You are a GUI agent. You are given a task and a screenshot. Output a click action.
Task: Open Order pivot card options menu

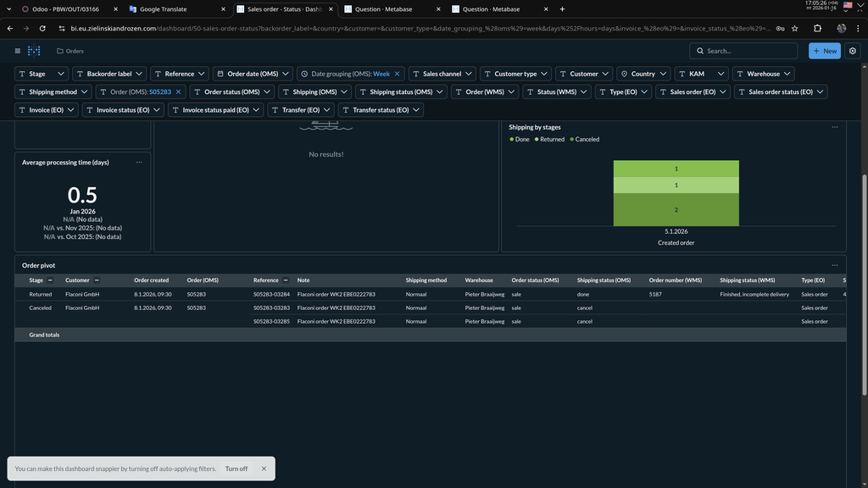[x=834, y=265]
